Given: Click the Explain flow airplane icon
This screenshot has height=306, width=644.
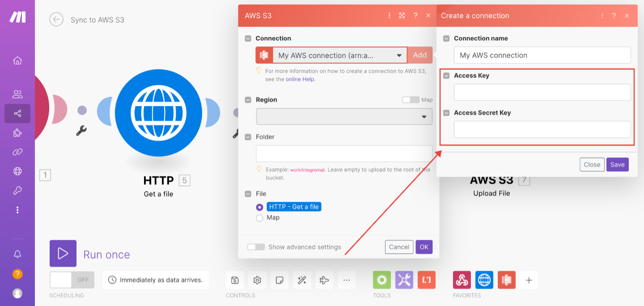Looking at the screenshot, I should pos(324,280).
